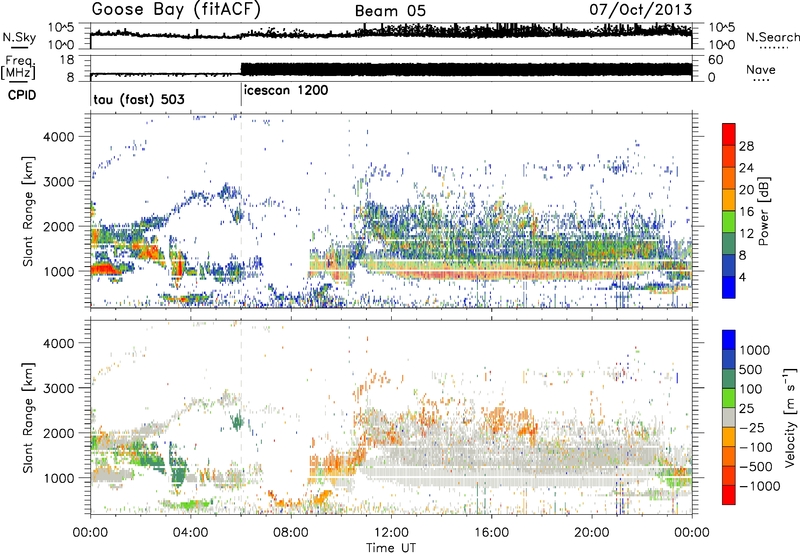Image resolution: width=800 pixels, height=554 pixels.
Task: Click the '2000' range tick in the power panel
Action: click(x=58, y=226)
